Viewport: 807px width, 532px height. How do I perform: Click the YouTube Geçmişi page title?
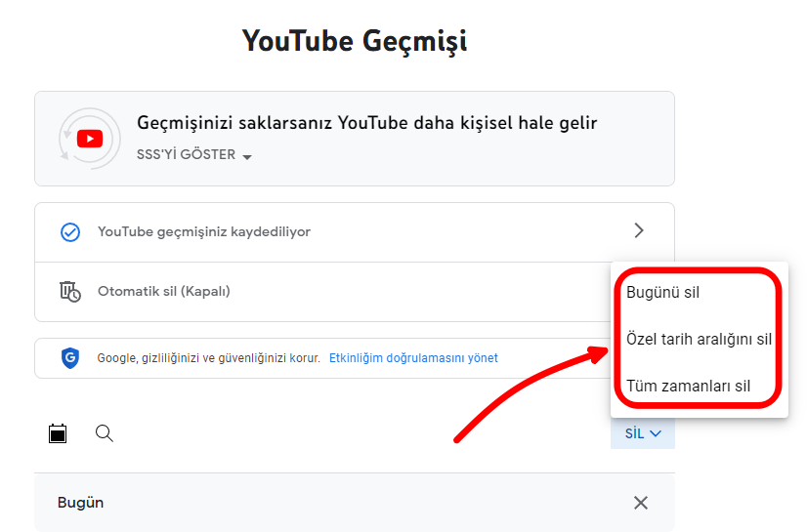(x=355, y=41)
